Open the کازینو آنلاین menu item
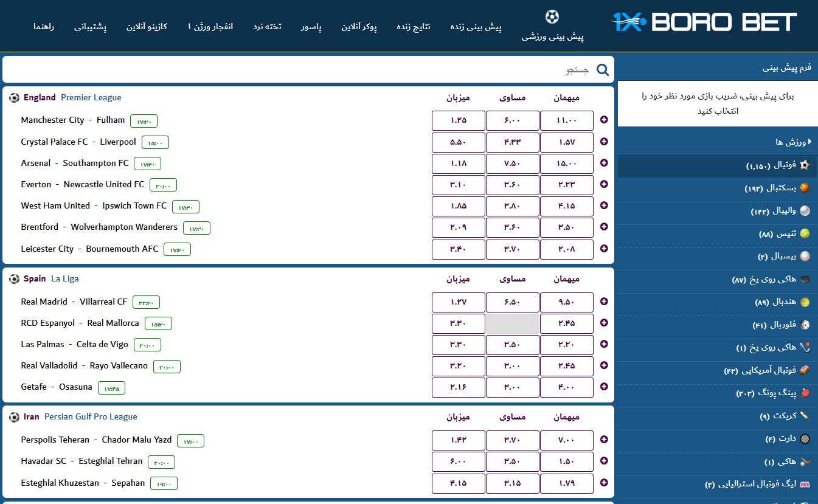 click(x=147, y=27)
